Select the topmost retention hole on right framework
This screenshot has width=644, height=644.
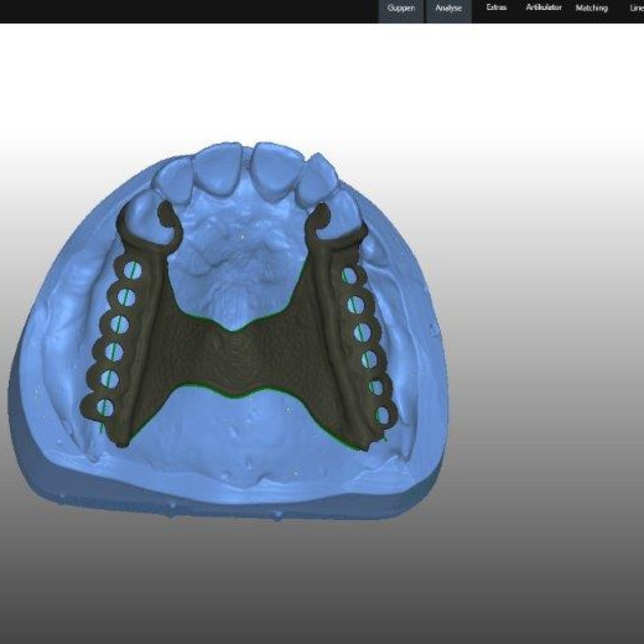point(349,275)
